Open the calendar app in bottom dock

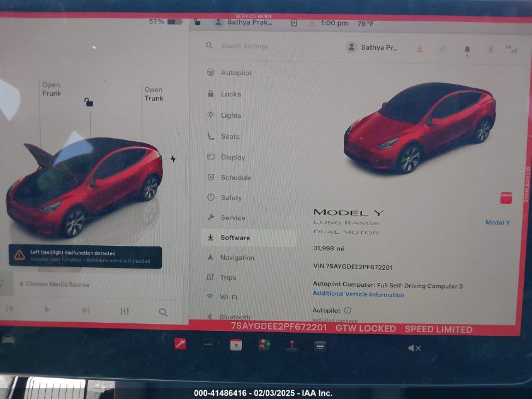(x=235, y=345)
